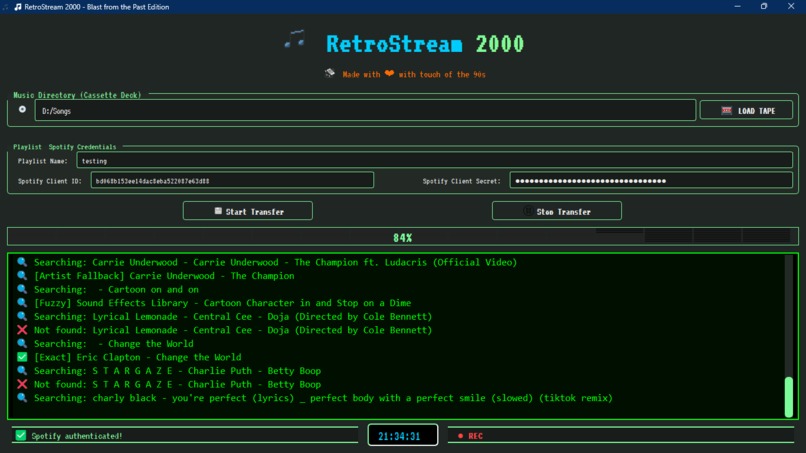806x453 pixels.
Task: Click the 'Spotify Client Secret:' label
Action: point(461,181)
